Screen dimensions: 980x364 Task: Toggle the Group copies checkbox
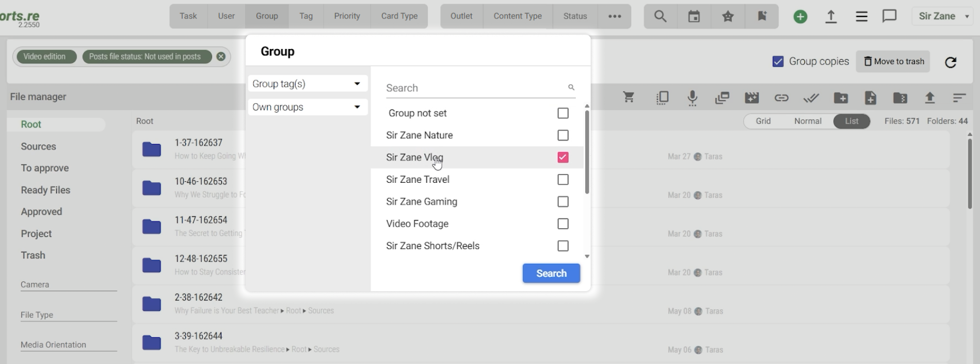(x=778, y=61)
